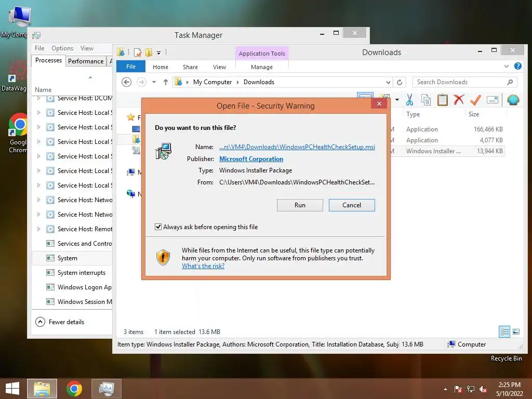Screen dimensions: 532x399
Task: Click the Paste clipboard icon in Downloads toolbar
Action: (x=443, y=100)
